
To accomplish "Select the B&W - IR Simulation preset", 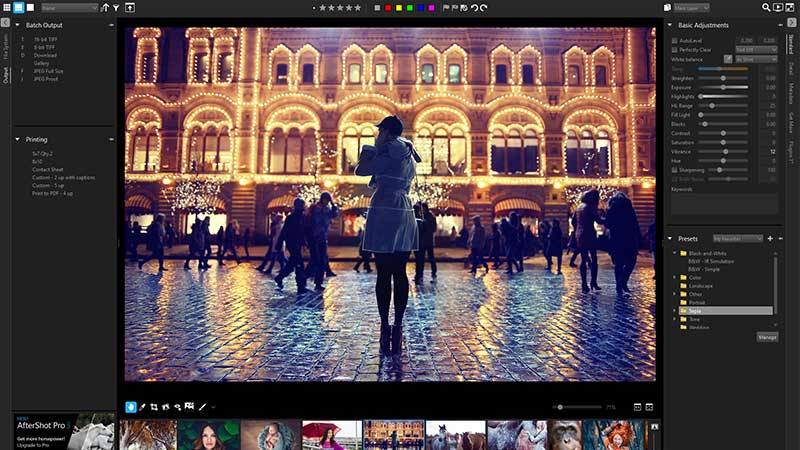I will click(711, 261).
